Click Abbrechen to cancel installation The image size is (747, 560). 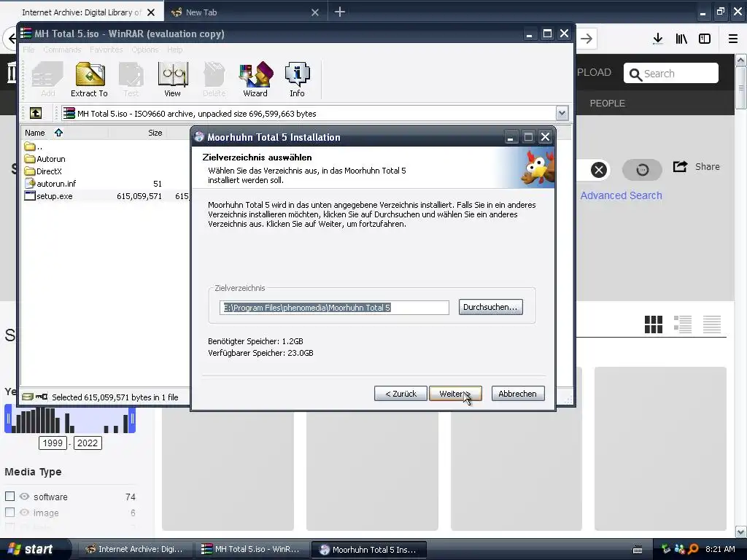tap(518, 393)
